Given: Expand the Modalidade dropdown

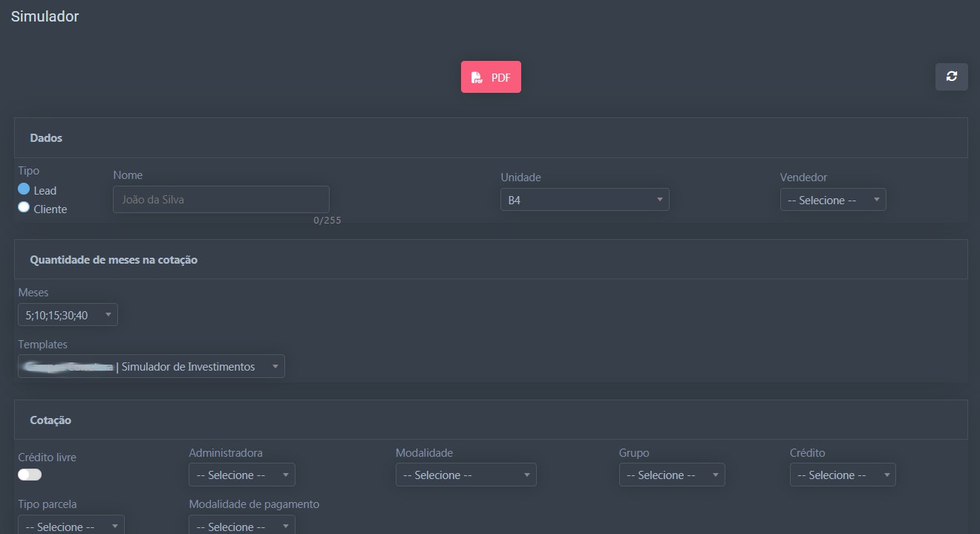Looking at the screenshot, I should 465,475.
